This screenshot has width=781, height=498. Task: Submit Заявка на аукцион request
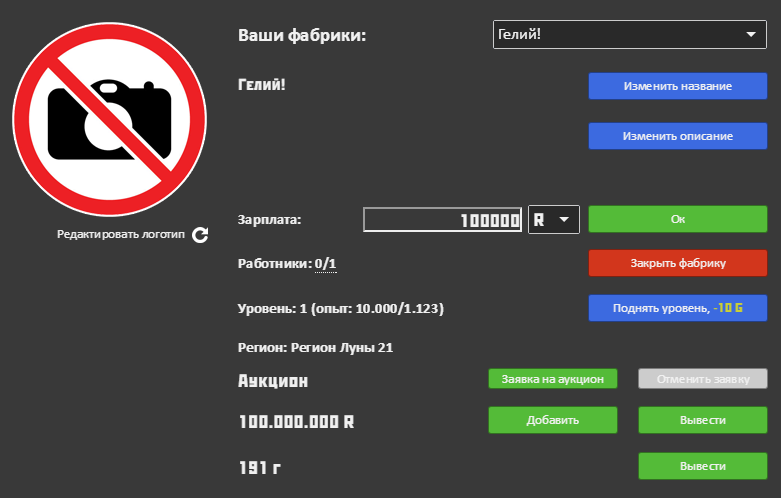(x=553, y=379)
